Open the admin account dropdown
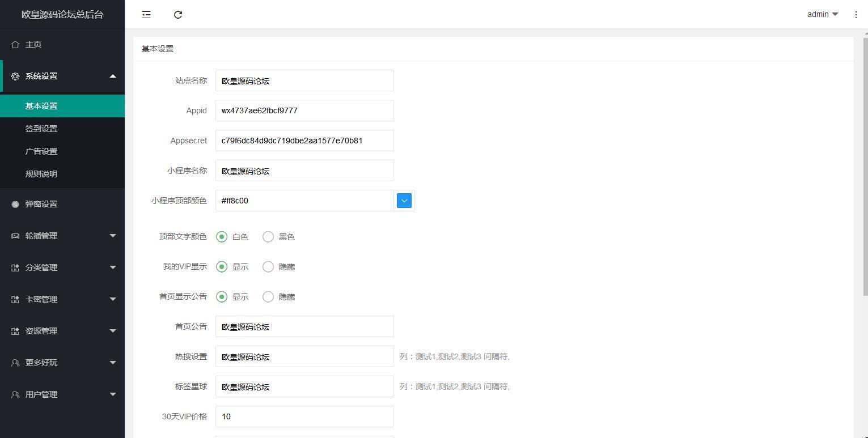868x438 pixels. point(822,14)
